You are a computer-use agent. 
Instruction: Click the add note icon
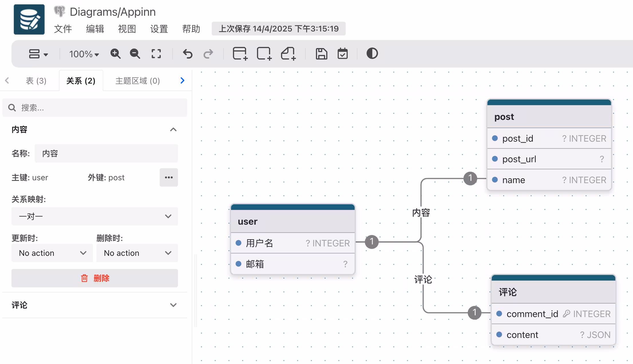[288, 54]
